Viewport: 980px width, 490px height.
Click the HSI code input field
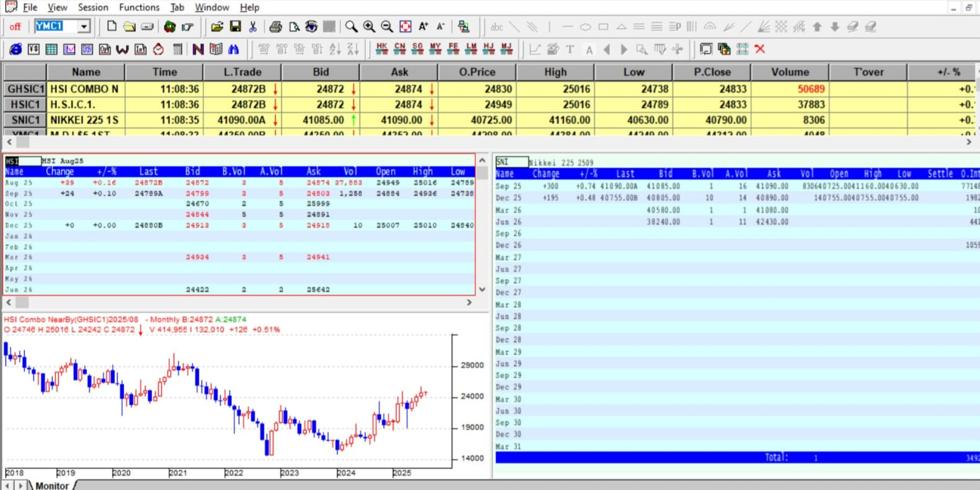tap(23, 161)
